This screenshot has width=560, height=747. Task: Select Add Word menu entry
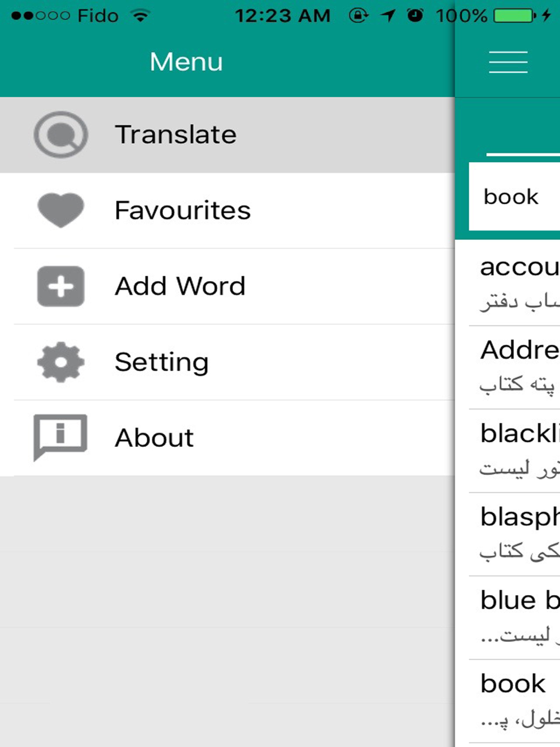(227, 286)
